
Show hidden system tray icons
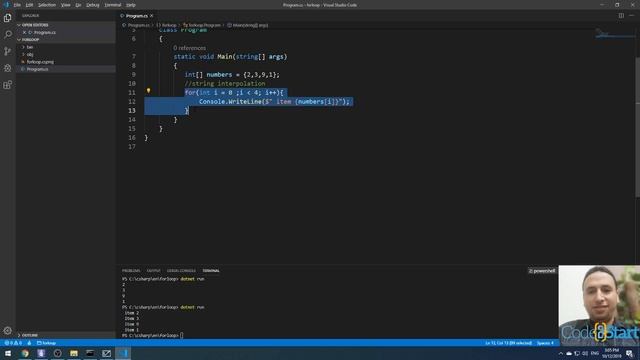coord(560,353)
